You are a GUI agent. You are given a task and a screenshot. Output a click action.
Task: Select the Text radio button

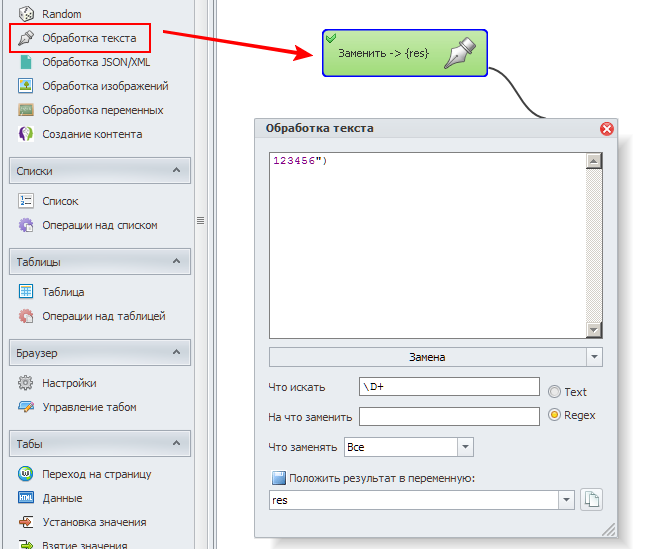[x=554, y=392]
